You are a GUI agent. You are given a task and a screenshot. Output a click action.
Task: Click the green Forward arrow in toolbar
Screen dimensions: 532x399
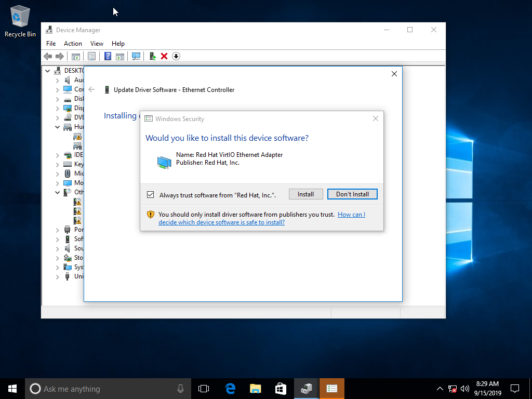(x=60, y=56)
